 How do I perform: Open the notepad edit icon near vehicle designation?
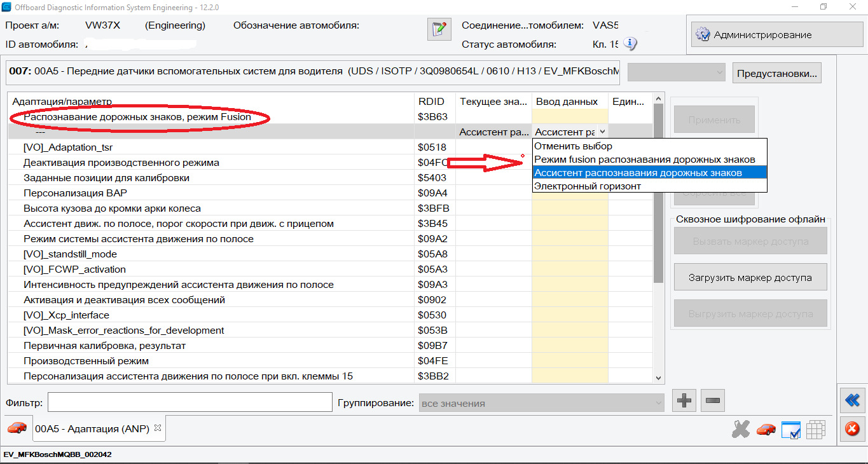pos(439,29)
